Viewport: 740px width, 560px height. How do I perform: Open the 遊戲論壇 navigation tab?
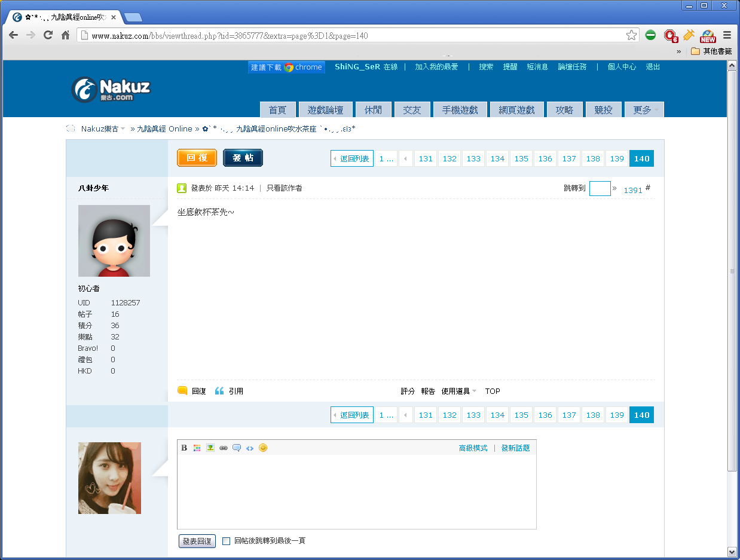[x=325, y=110]
